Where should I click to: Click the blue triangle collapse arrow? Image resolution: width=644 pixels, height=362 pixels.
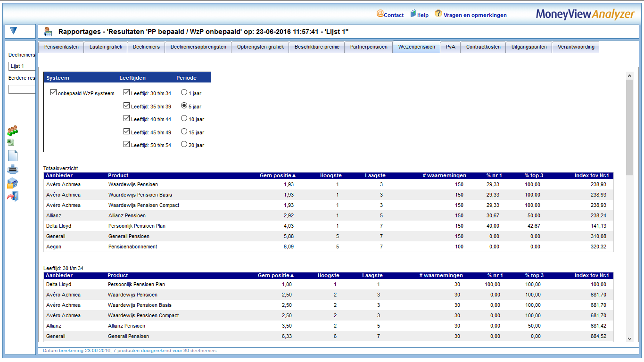click(13, 31)
